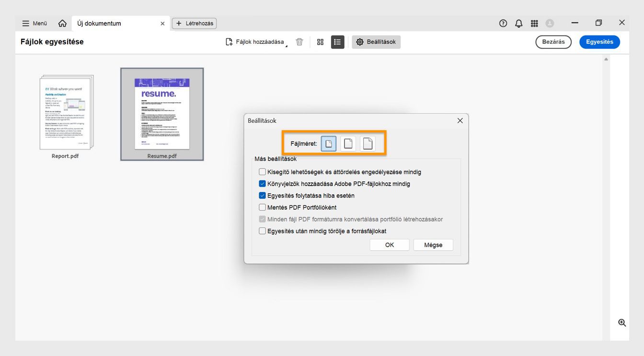Zoom in with magnifier icon
The image size is (644, 356).
pyautogui.click(x=622, y=323)
